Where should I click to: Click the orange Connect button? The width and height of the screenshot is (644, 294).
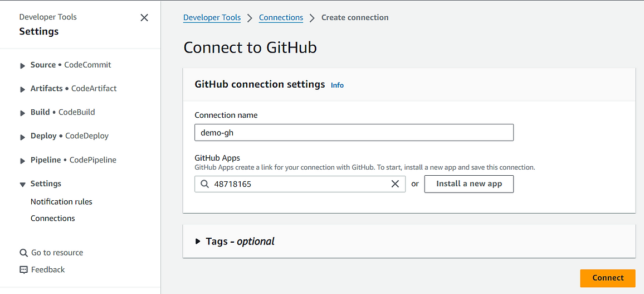[x=608, y=278]
